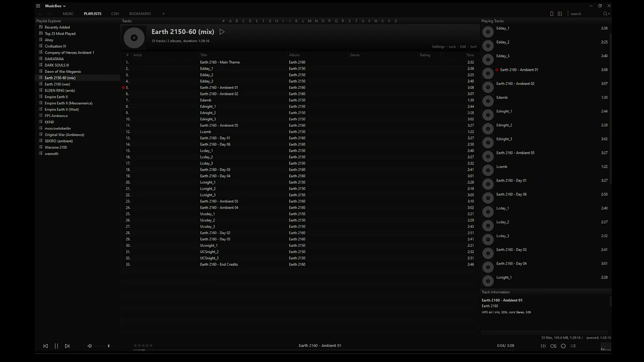644x362 pixels.
Task: Sort tracks by Title column header
Action: [x=204, y=55]
